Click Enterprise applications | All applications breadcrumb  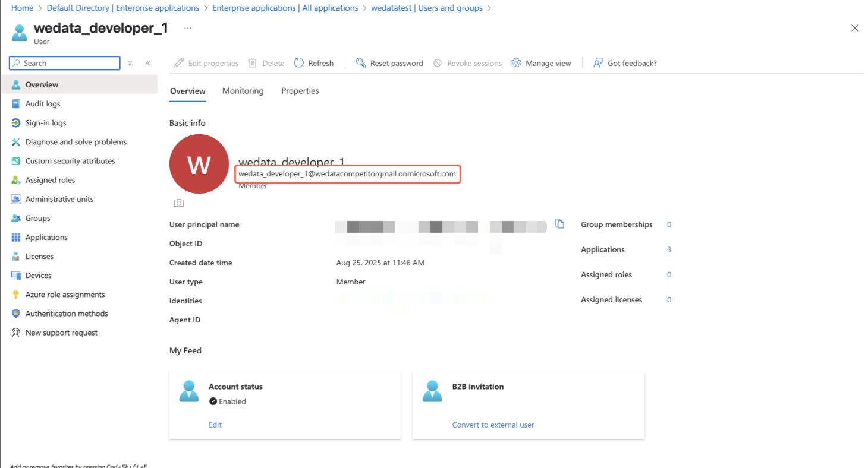coord(285,8)
